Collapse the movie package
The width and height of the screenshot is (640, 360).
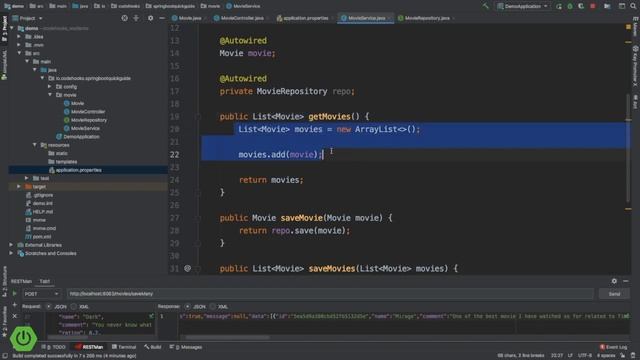[x=50, y=95]
